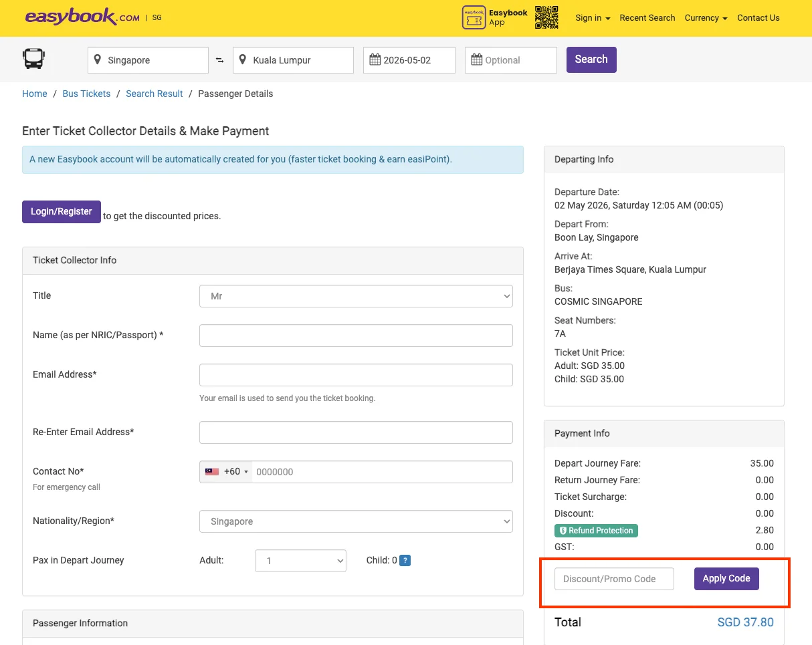
Task: Focus the Name as per NRIC/Passport field
Action: point(356,336)
